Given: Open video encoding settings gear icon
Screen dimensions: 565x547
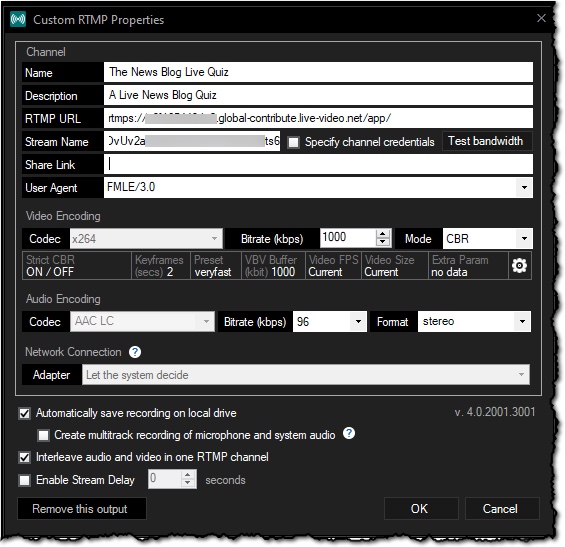Looking at the screenshot, I should 519,266.
